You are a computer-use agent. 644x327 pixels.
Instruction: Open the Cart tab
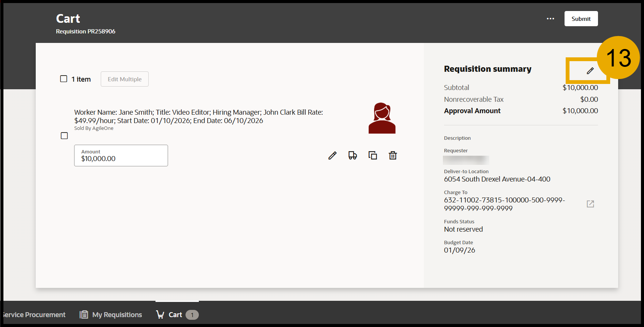click(x=177, y=314)
